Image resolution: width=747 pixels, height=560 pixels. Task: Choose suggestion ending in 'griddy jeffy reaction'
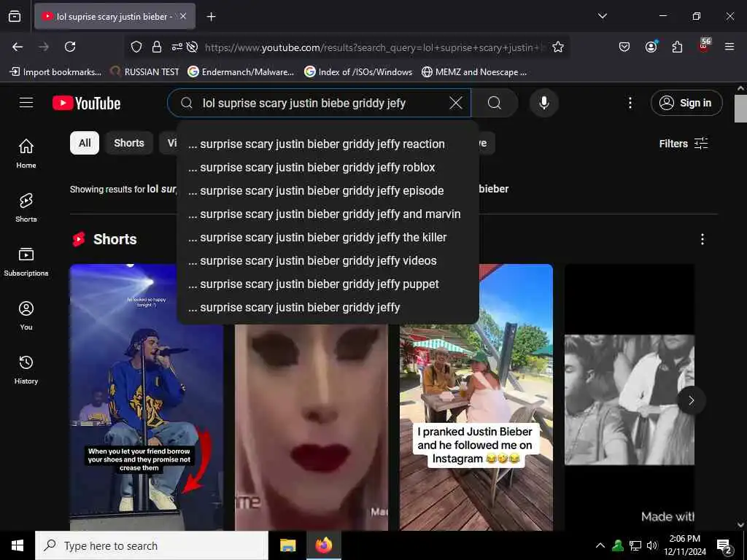click(x=328, y=144)
